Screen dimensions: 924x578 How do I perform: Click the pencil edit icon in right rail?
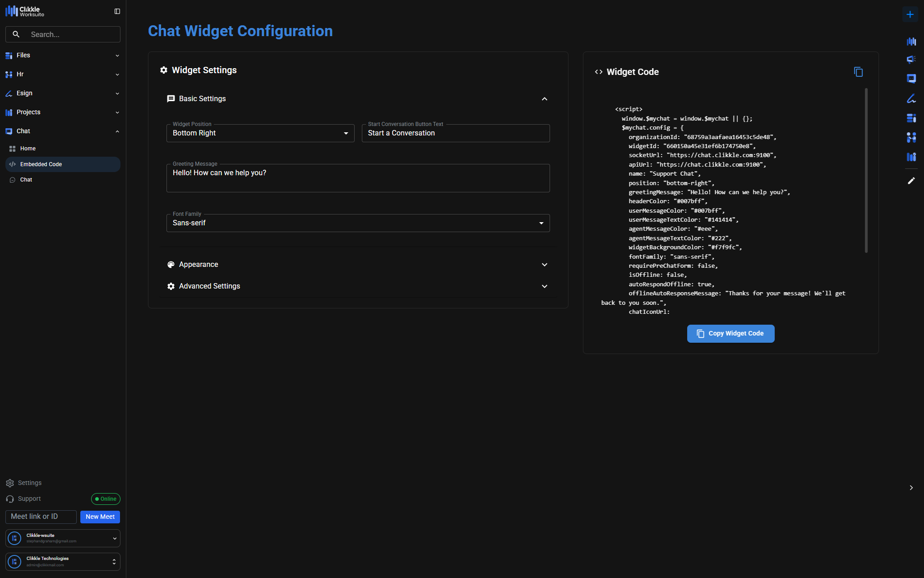coord(911,181)
